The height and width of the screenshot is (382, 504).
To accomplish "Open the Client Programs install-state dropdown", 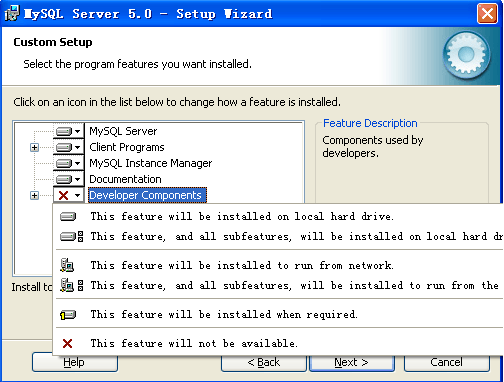I will [68, 147].
